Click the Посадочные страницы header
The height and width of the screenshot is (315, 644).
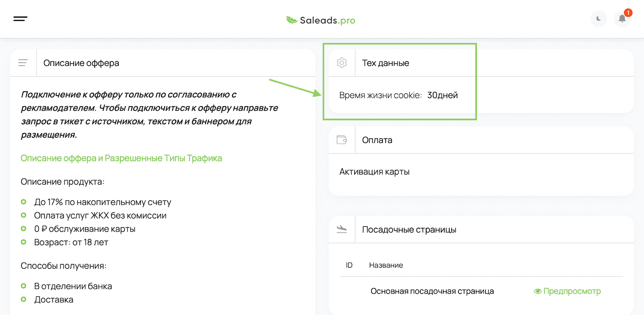409,229
